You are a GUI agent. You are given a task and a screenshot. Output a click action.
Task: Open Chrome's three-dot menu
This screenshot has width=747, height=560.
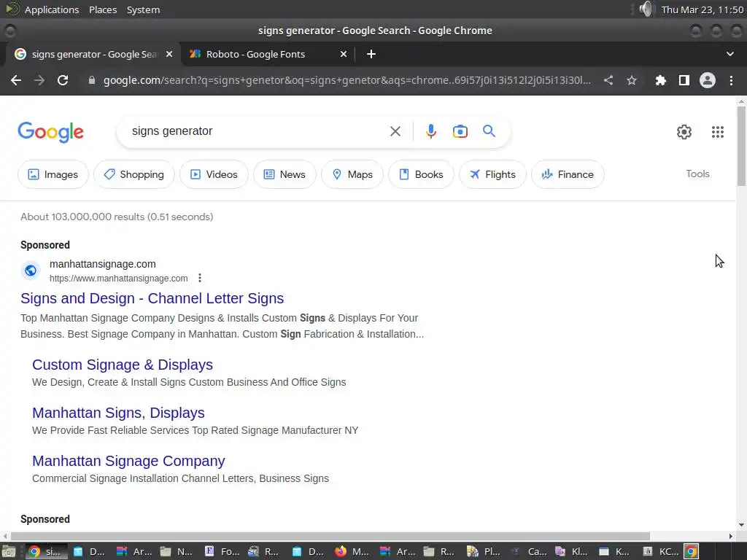pyautogui.click(x=731, y=80)
